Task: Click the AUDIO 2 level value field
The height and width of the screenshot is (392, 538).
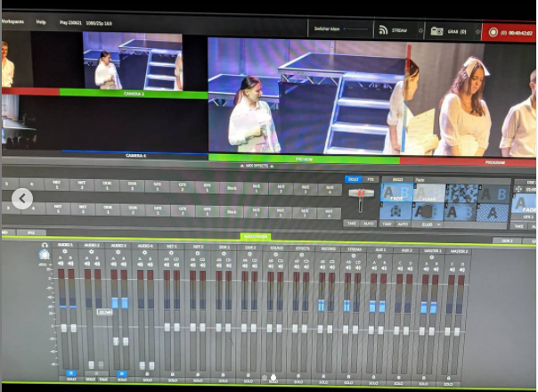Action: point(104,312)
